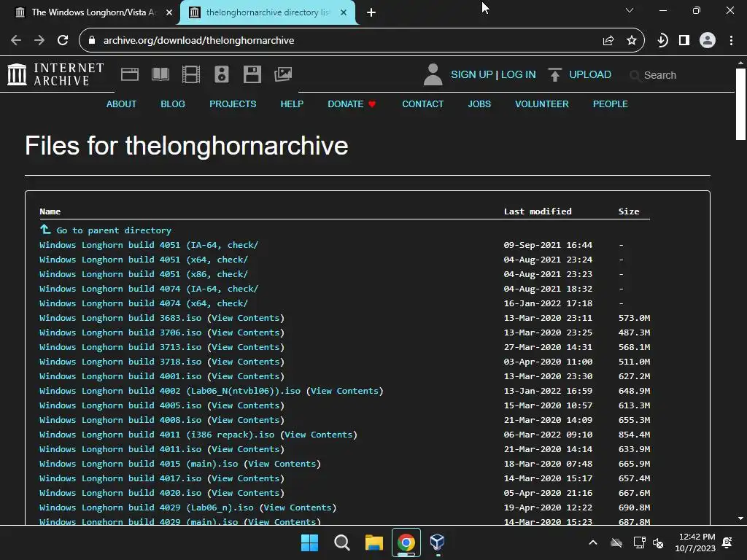Image resolution: width=747 pixels, height=560 pixels.
Task: Click the browser forward arrow
Action: [x=39, y=41]
